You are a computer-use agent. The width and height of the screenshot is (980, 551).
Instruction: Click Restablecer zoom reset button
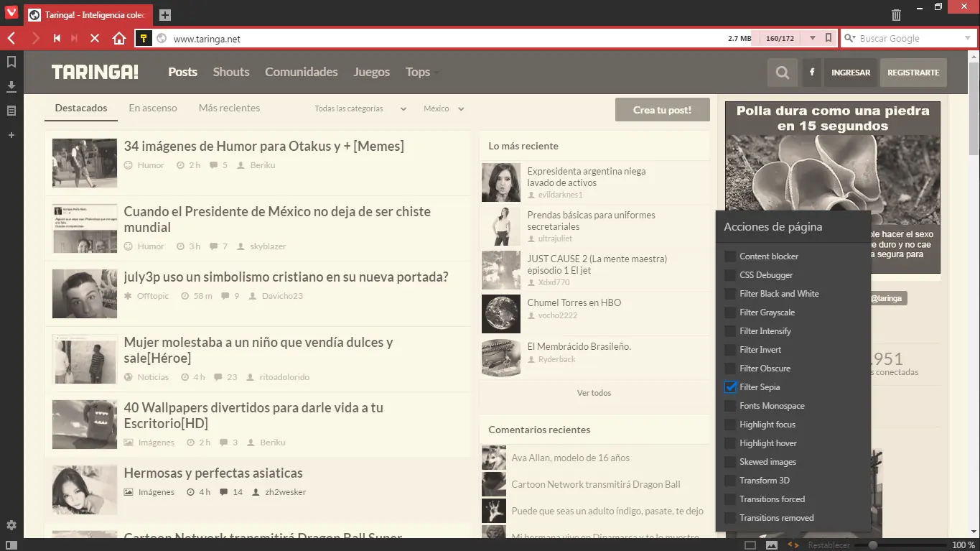[x=829, y=545]
